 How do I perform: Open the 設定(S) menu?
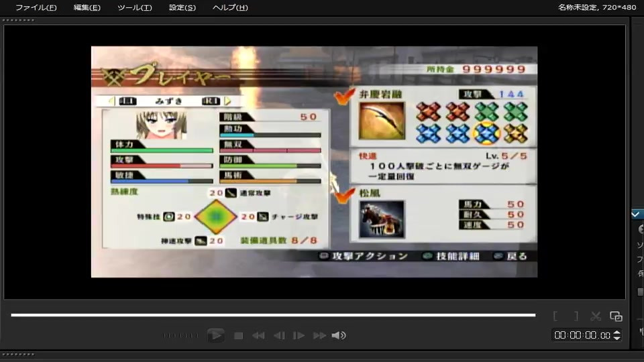(x=182, y=7)
